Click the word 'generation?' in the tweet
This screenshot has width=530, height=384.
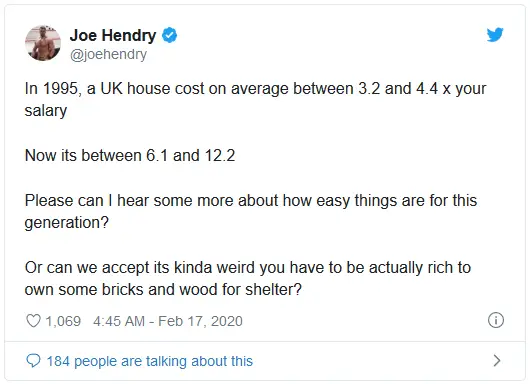[67, 223]
